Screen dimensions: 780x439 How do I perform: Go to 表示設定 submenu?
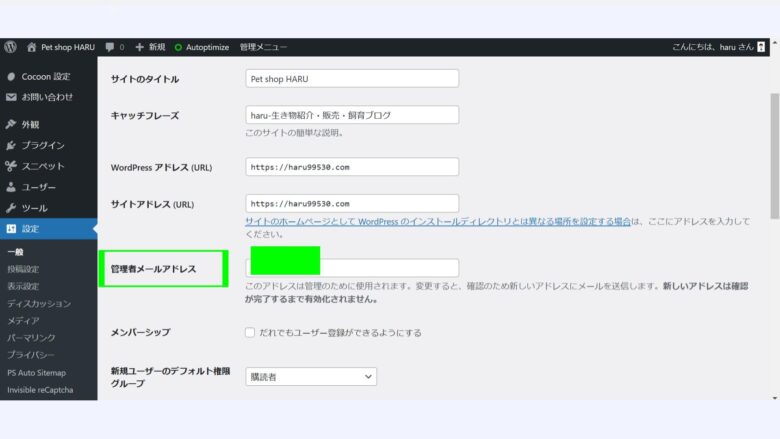[23, 286]
